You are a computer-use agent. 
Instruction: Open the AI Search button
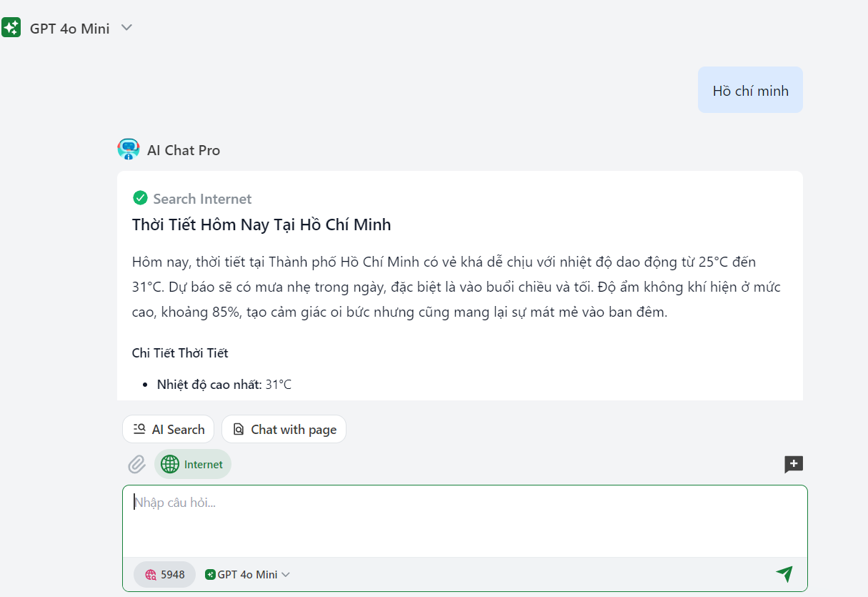[169, 430]
